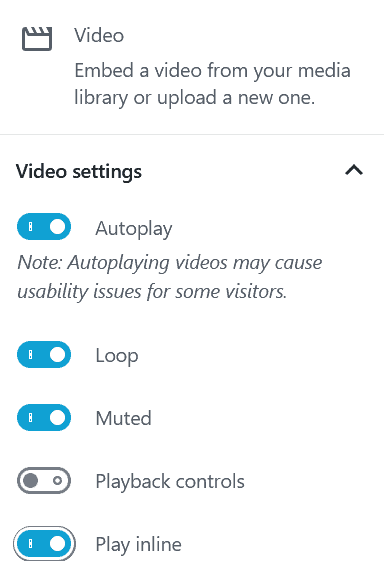The width and height of the screenshot is (384, 579).
Task: Disable the Autoplay toggle
Action: 44,227
